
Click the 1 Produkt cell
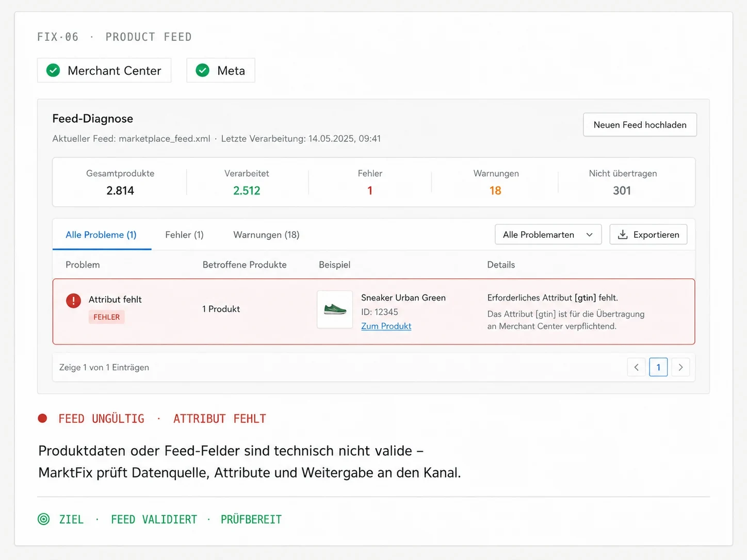point(221,309)
